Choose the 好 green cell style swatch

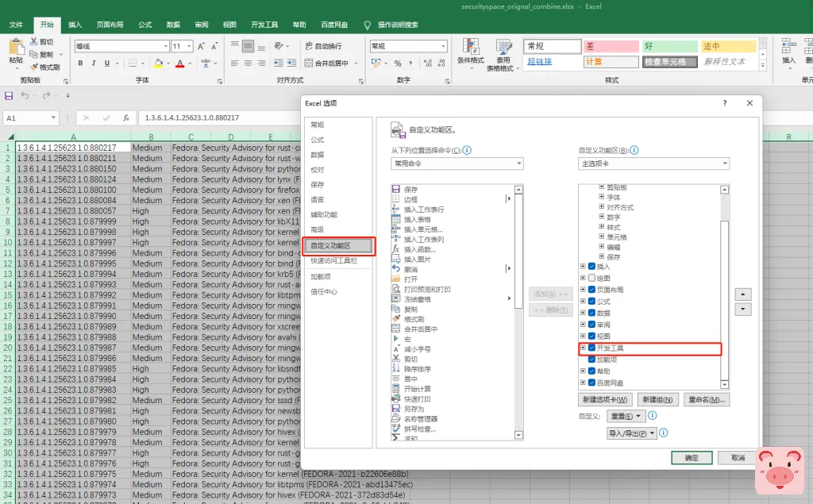(669, 47)
